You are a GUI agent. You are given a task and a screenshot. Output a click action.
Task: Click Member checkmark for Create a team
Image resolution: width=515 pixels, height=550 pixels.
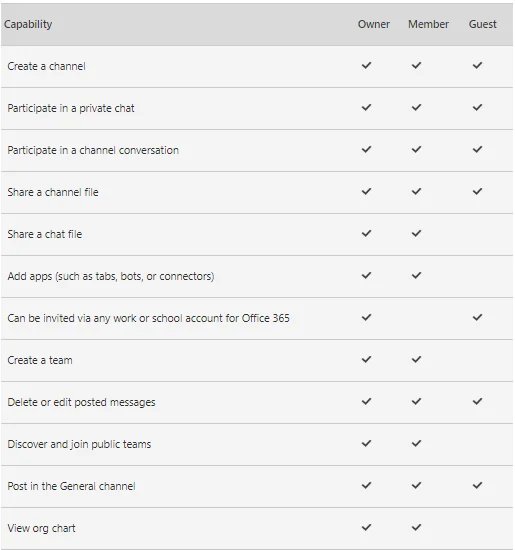point(416,360)
